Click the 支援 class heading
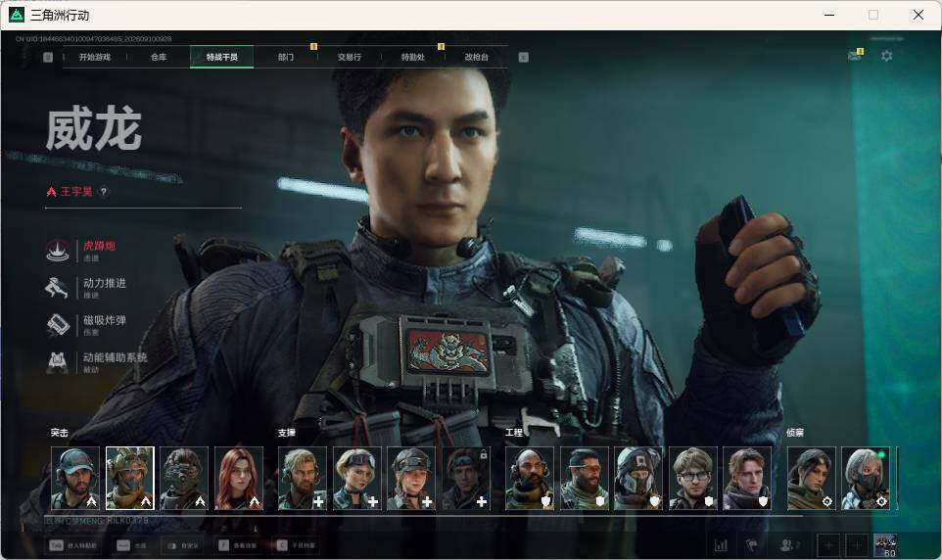This screenshot has width=942, height=560. tap(287, 433)
